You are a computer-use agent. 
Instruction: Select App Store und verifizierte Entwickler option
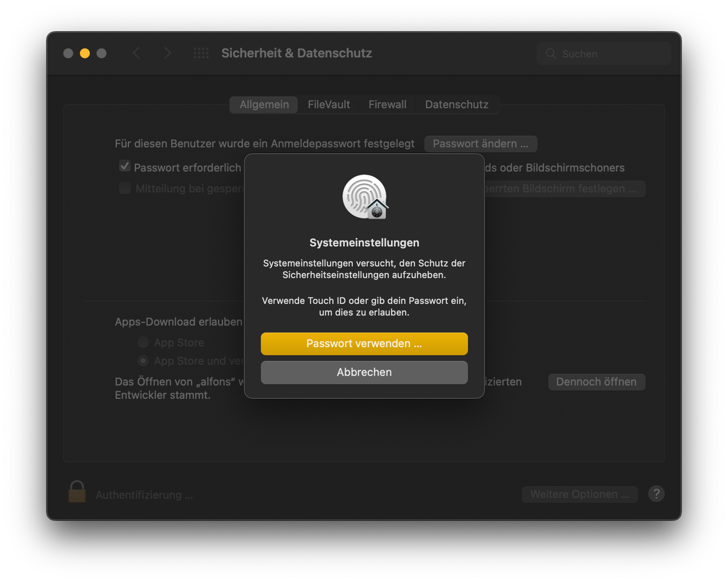coord(143,360)
